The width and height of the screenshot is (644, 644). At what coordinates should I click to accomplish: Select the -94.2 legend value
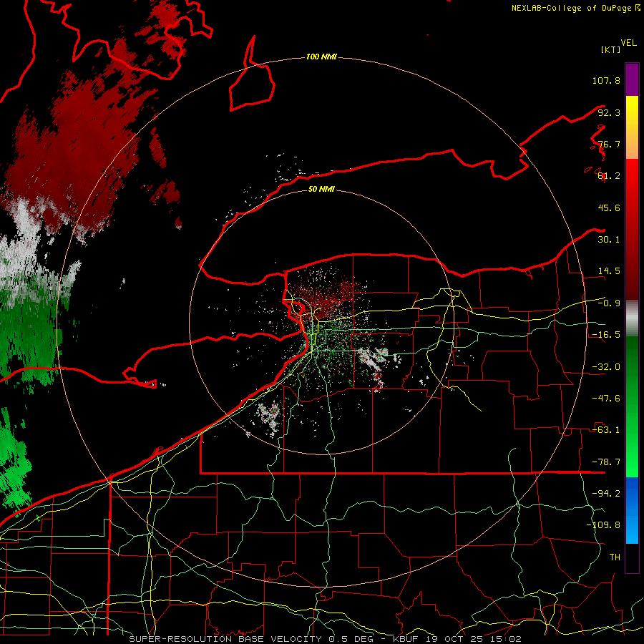click(x=606, y=494)
